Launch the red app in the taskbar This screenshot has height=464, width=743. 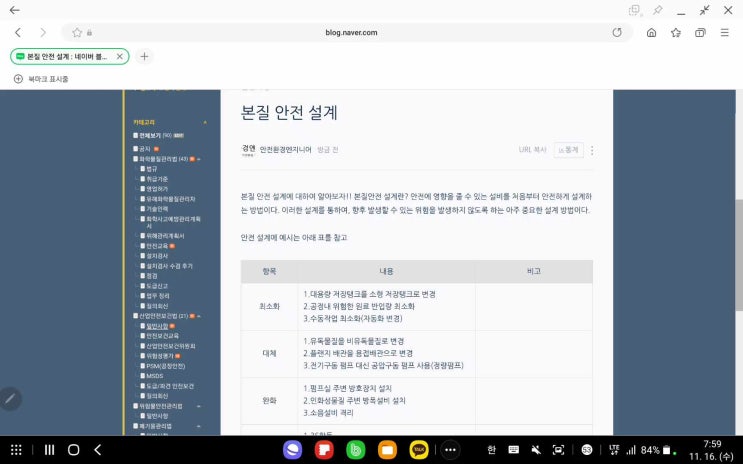click(x=324, y=450)
